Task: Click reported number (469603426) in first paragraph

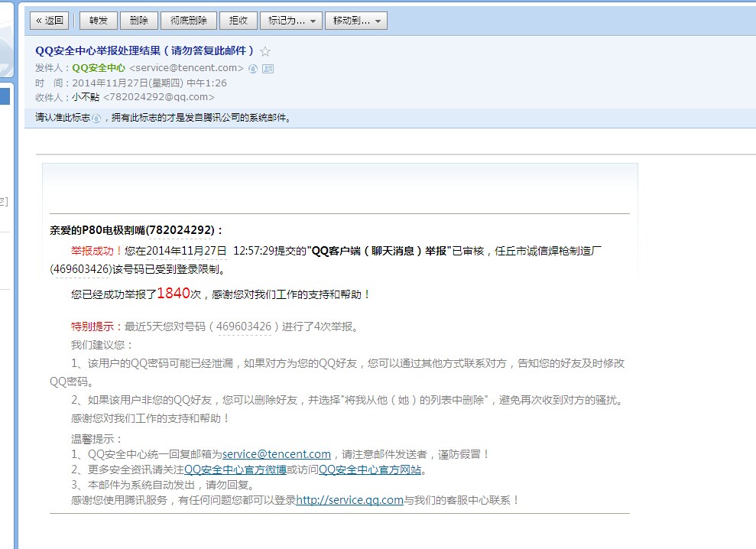Action: click(80, 269)
